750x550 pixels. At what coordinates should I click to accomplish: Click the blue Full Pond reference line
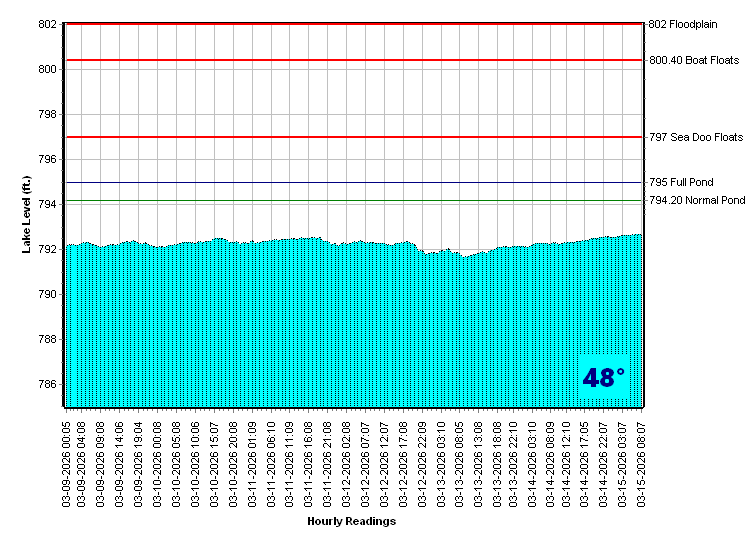click(x=350, y=183)
